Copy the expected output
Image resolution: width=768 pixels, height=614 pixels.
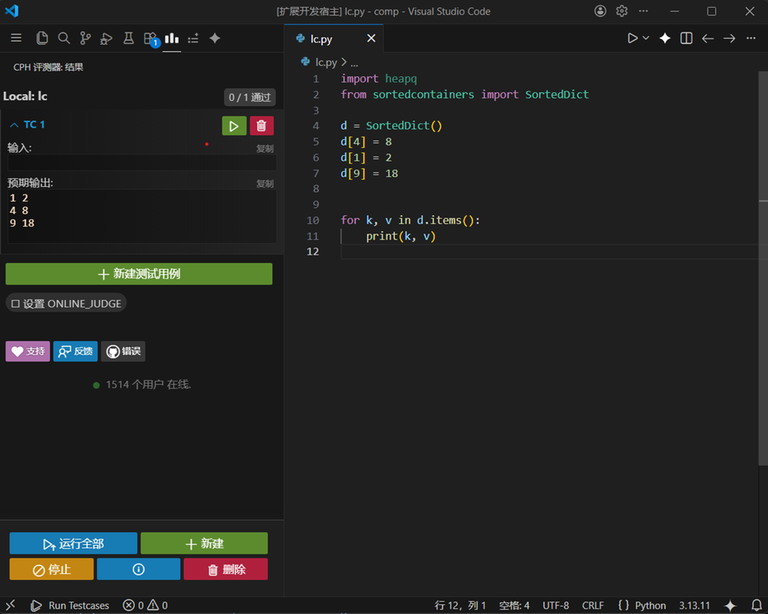click(265, 184)
